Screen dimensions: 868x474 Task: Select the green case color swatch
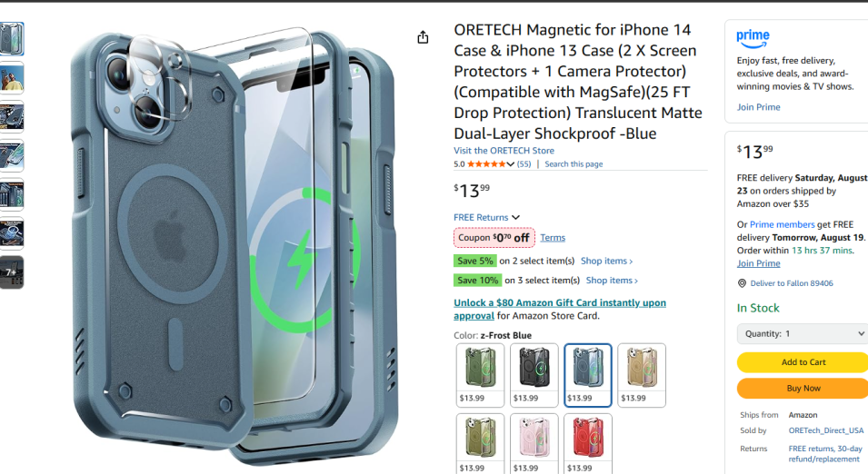480,375
